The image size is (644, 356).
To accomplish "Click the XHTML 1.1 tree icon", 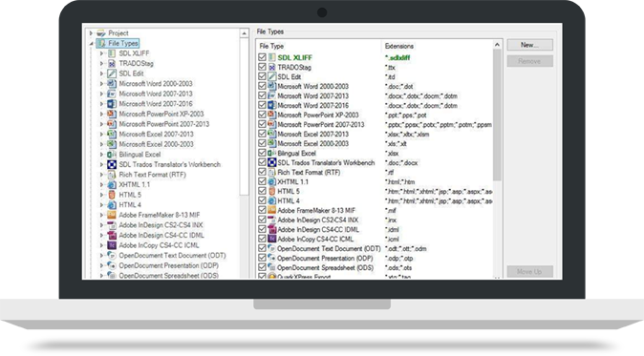I will click(x=112, y=184).
